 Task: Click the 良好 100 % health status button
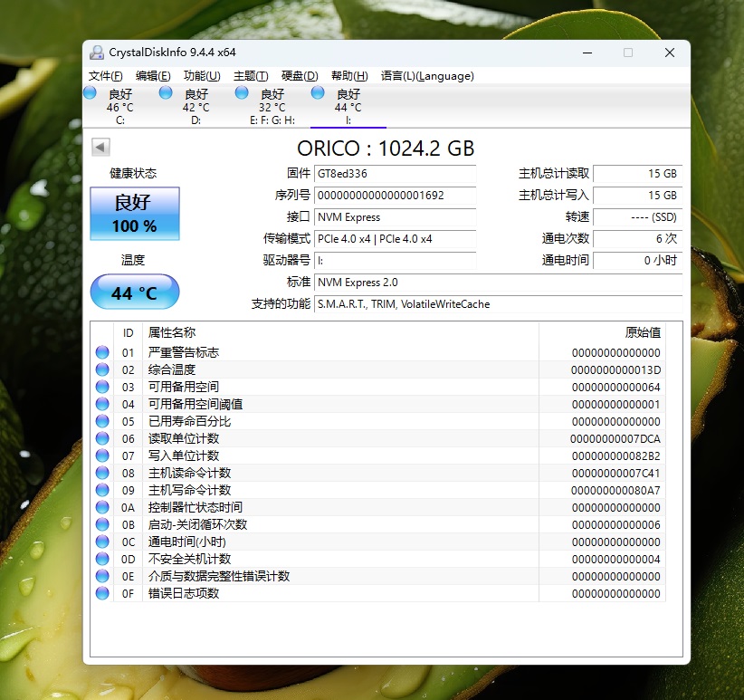pos(135,214)
